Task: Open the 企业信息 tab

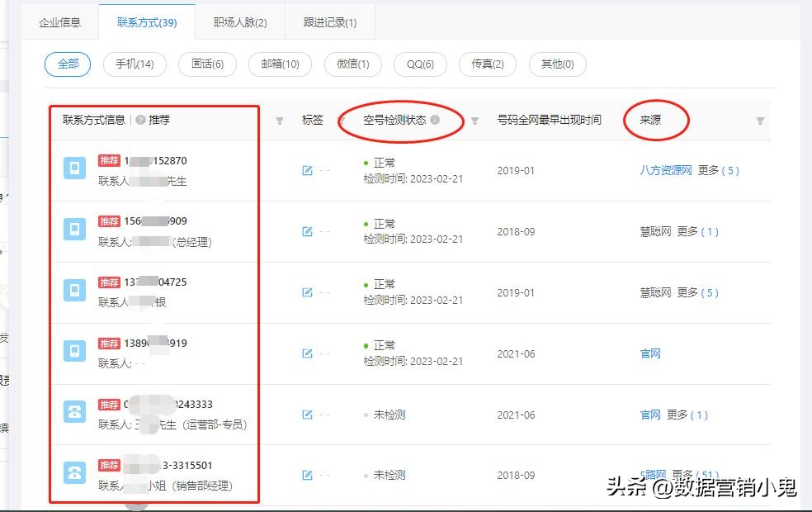Action: click(59, 22)
